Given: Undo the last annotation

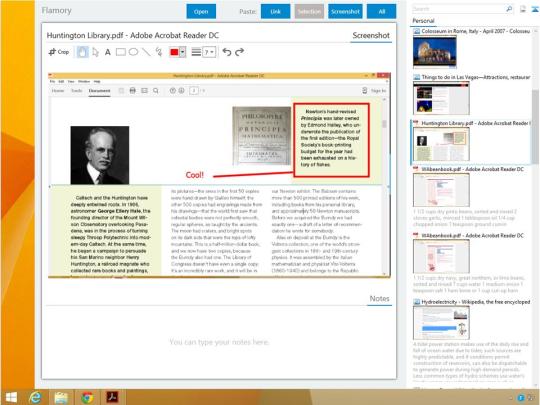Looking at the screenshot, I should (x=227, y=52).
